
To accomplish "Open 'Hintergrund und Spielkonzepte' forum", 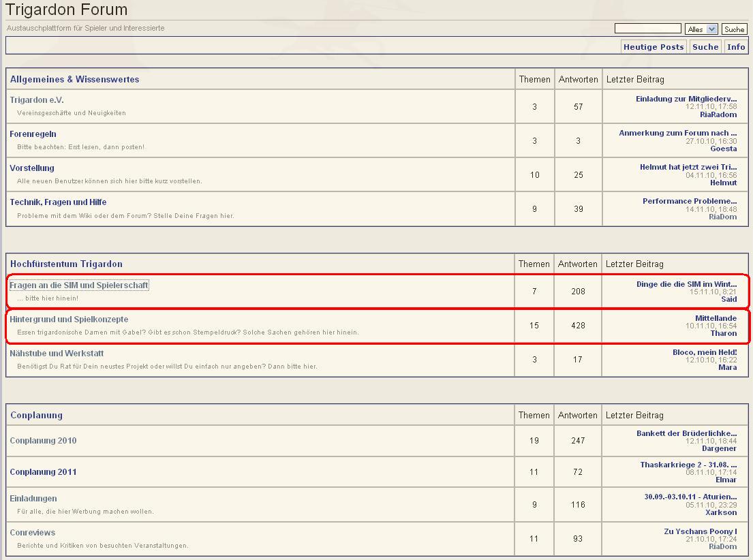I will coord(69,320).
